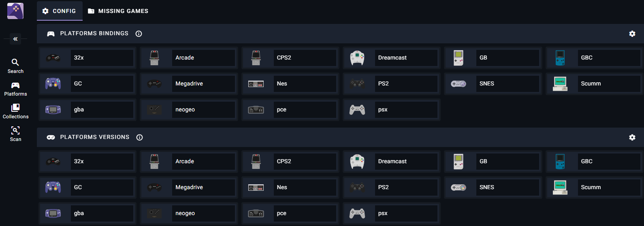
Task: Open Collections in the sidebar
Action: [x=15, y=111]
